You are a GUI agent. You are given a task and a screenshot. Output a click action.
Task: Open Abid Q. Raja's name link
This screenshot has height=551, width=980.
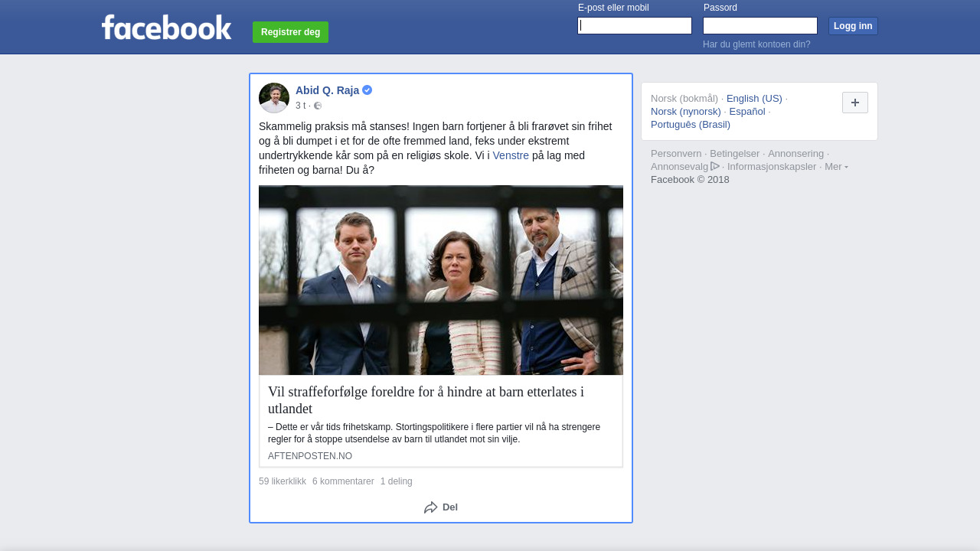point(327,90)
